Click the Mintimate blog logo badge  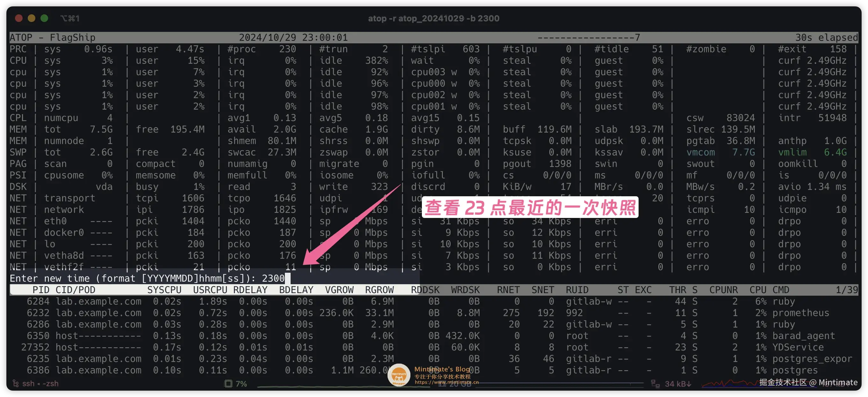pos(399,375)
